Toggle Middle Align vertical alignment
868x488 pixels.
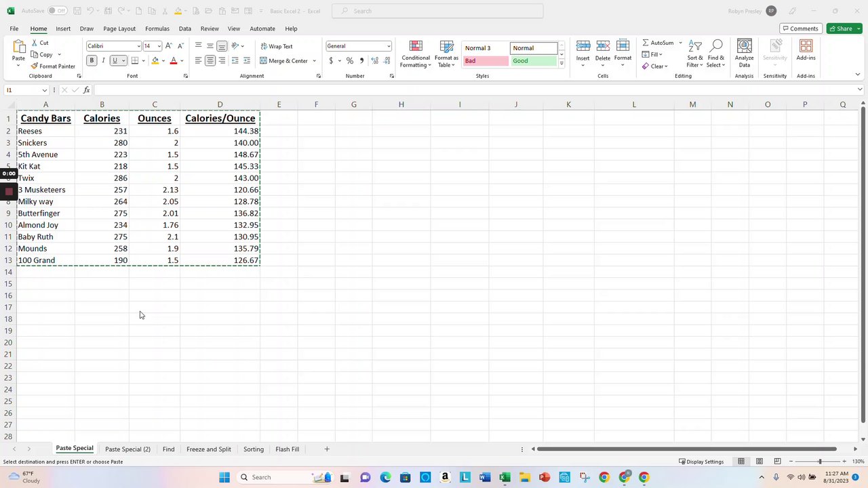pyautogui.click(x=210, y=46)
